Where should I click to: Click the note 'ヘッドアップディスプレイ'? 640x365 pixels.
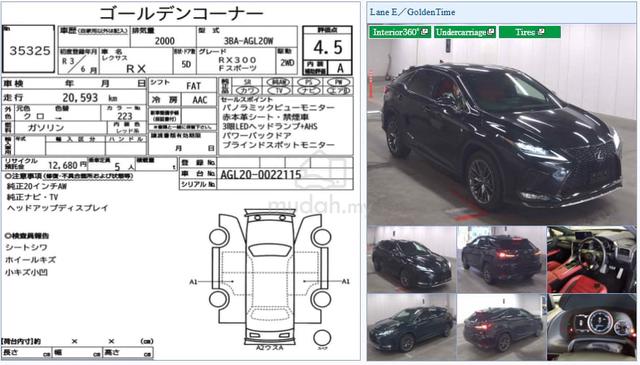pos(57,208)
